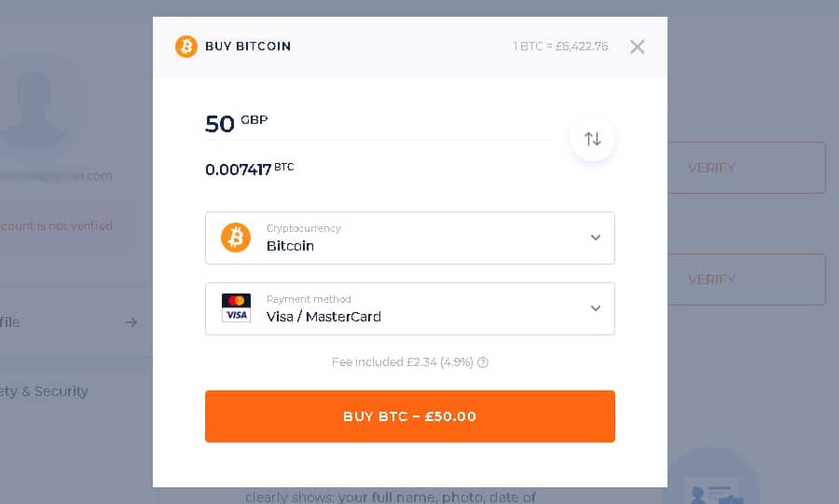Viewport: 839px width, 504px height.
Task: Swap the GBP and BTC amounts
Action: click(593, 139)
